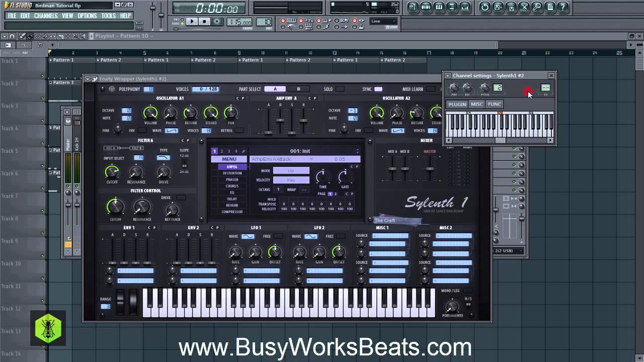Open the playlist window icon
The height and width of the screenshot is (362, 644).
(413, 8)
